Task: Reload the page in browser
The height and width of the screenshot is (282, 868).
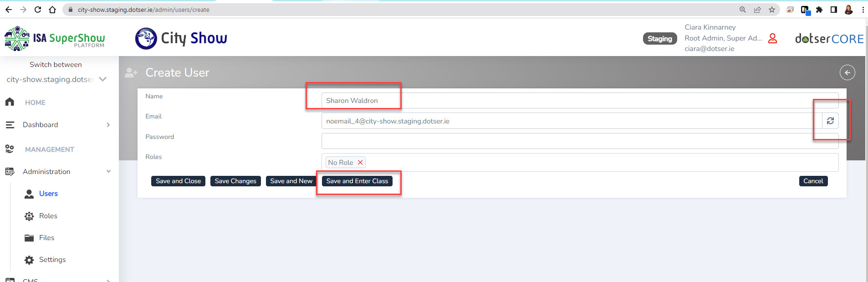Action: [38, 10]
